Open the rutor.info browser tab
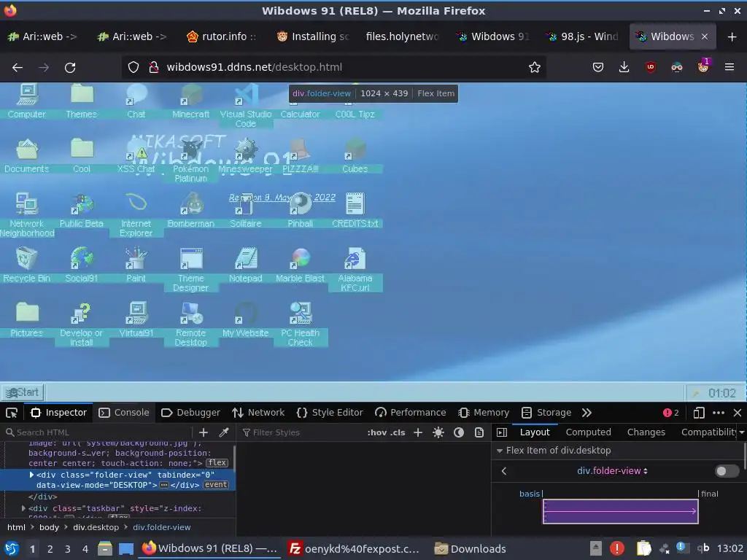The height and width of the screenshot is (560, 747). point(222,36)
